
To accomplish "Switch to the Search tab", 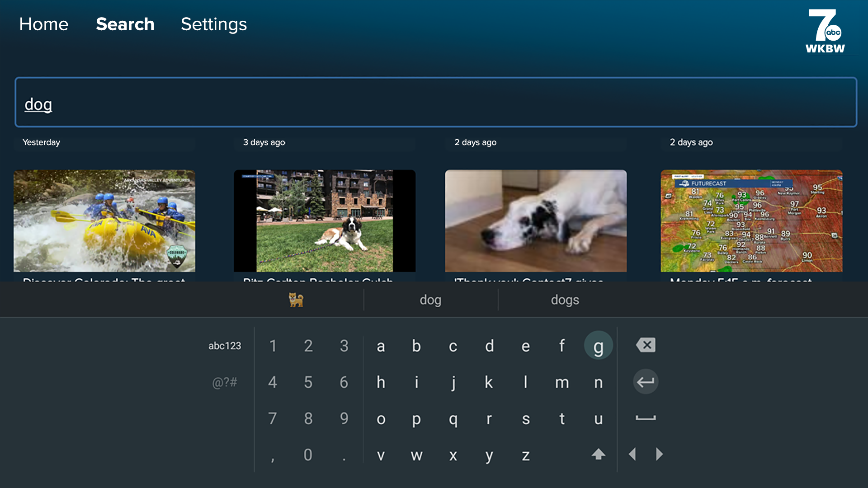I will 125,24.
